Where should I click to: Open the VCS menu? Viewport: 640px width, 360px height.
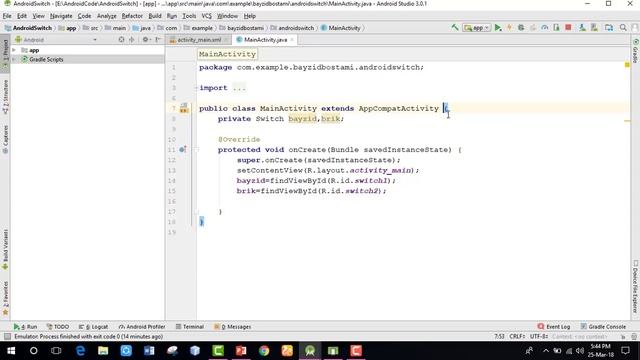(207, 16)
